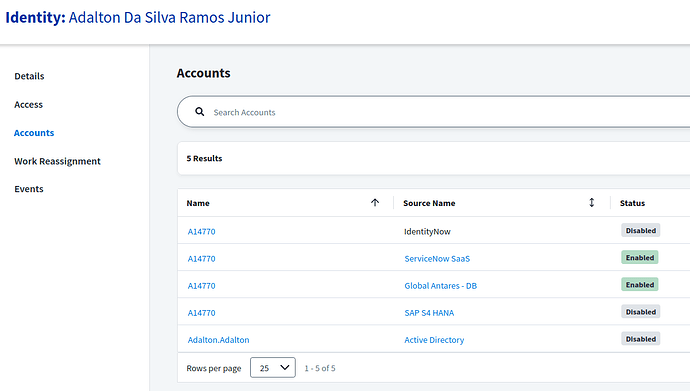The width and height of the screenshot is (690, 391).
Task: Open SAP S4 HANA source link
Action: pyautogui.click(x=429, y=313)
